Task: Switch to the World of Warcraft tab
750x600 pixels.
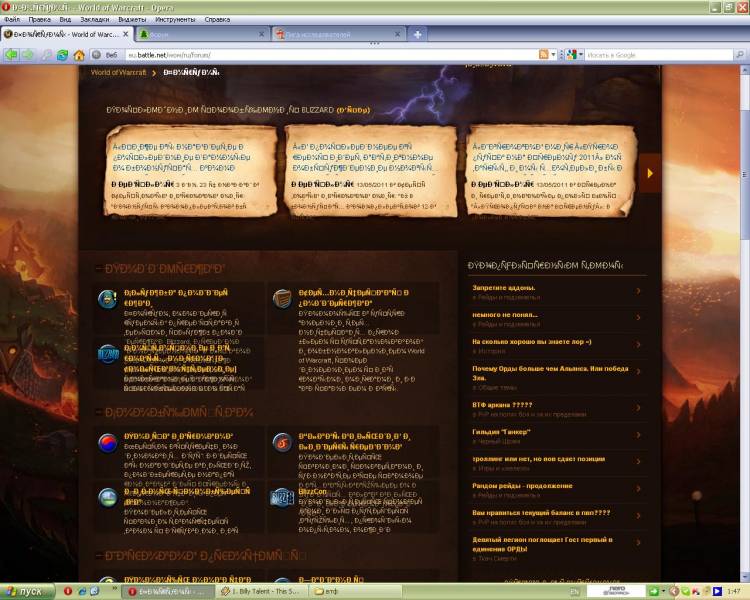Action: click(x=67, y=34)
